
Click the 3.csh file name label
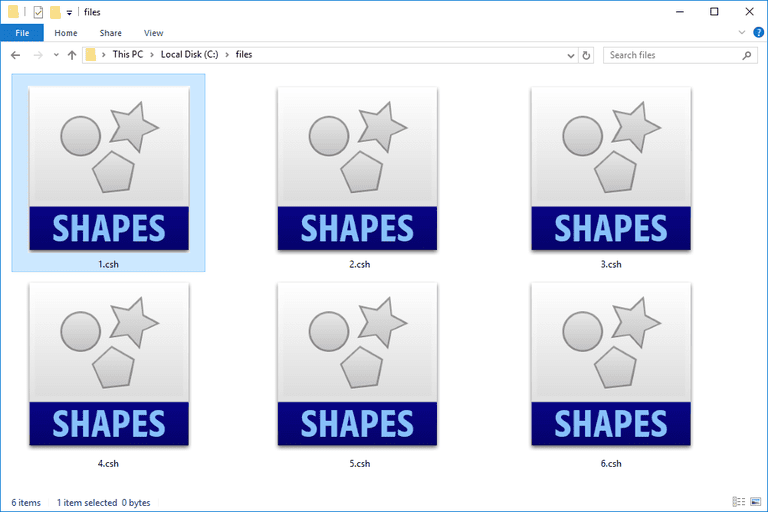point(611,265)
